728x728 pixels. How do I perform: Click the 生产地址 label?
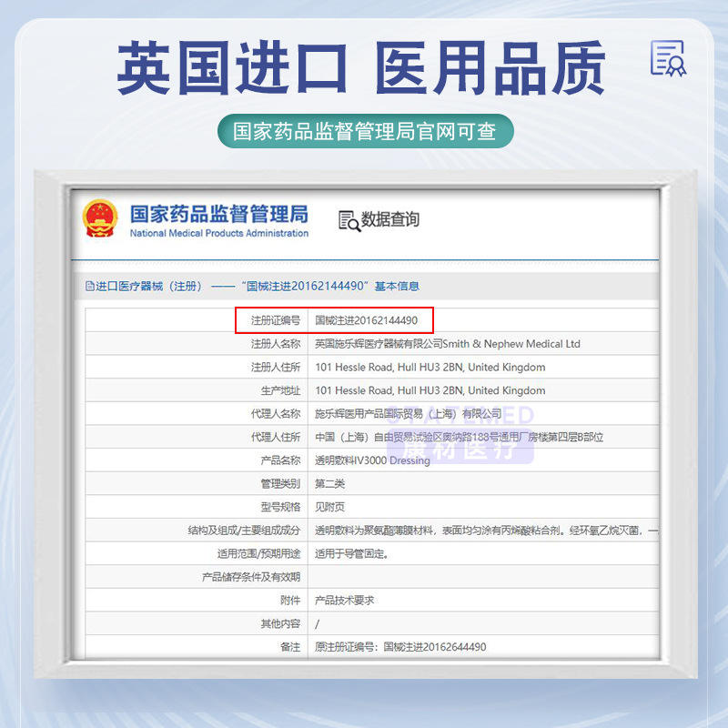coord(280,390)
